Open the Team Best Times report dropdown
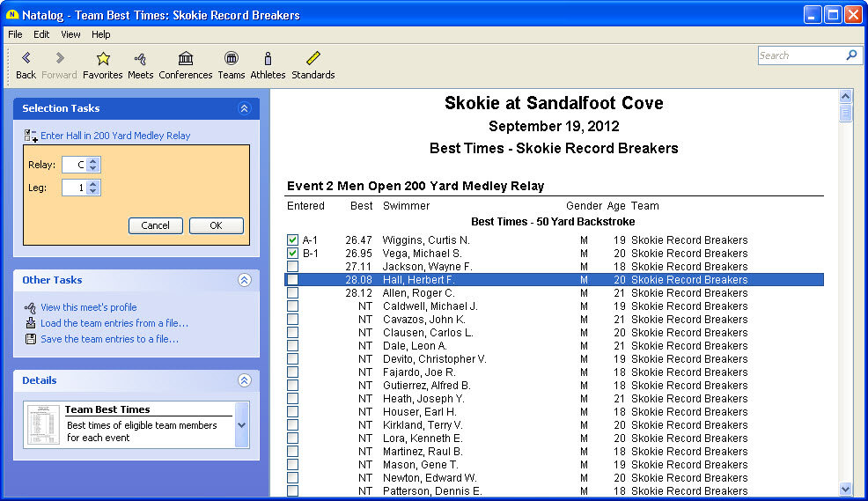This screenshot has height=501, width=868. tap(242, 425)
